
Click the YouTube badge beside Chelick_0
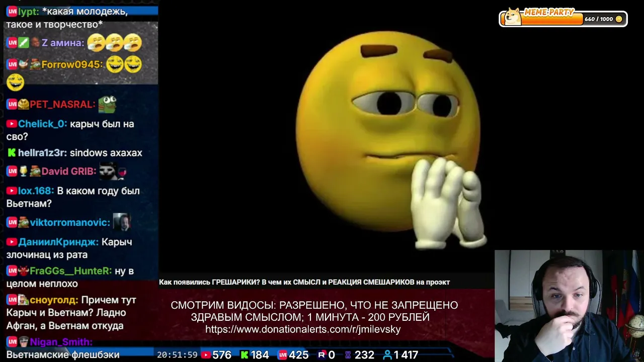pyautogui.click(x=11, y=124)
